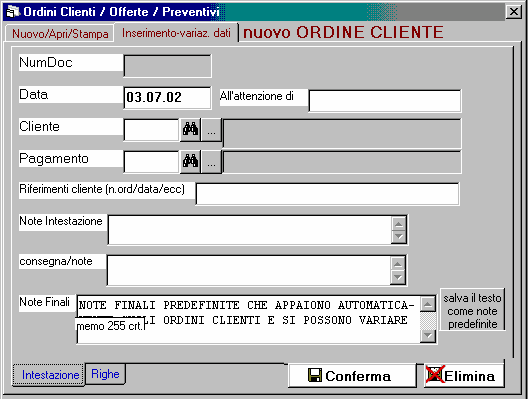Click up arrow of Note Intestazione scrollbar
Viewport: 528px width, 399px height.
399,224
